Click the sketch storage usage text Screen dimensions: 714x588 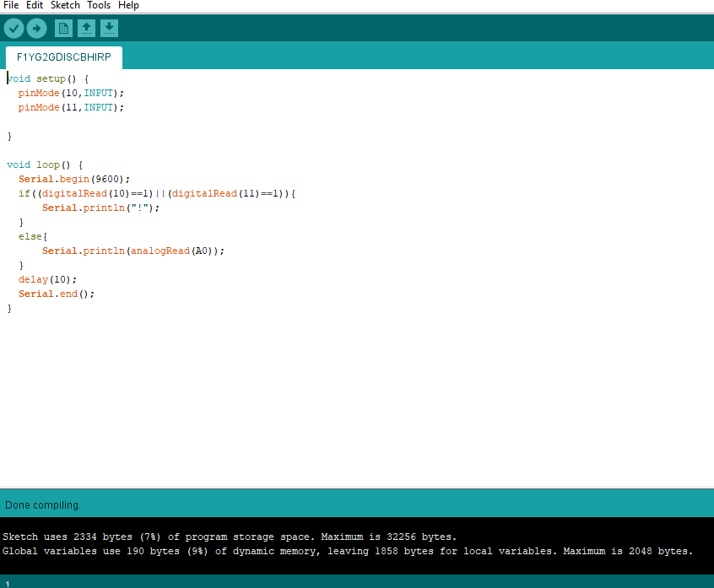(230, 536)
